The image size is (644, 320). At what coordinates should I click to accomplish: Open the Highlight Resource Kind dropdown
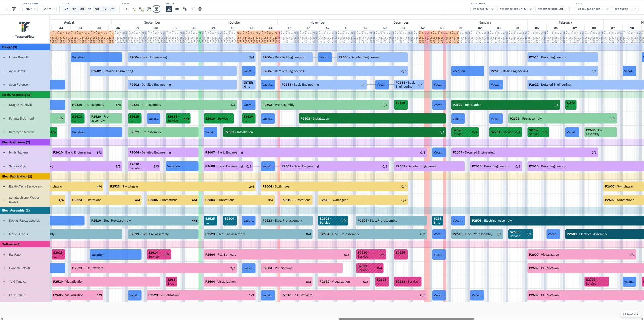552,9
